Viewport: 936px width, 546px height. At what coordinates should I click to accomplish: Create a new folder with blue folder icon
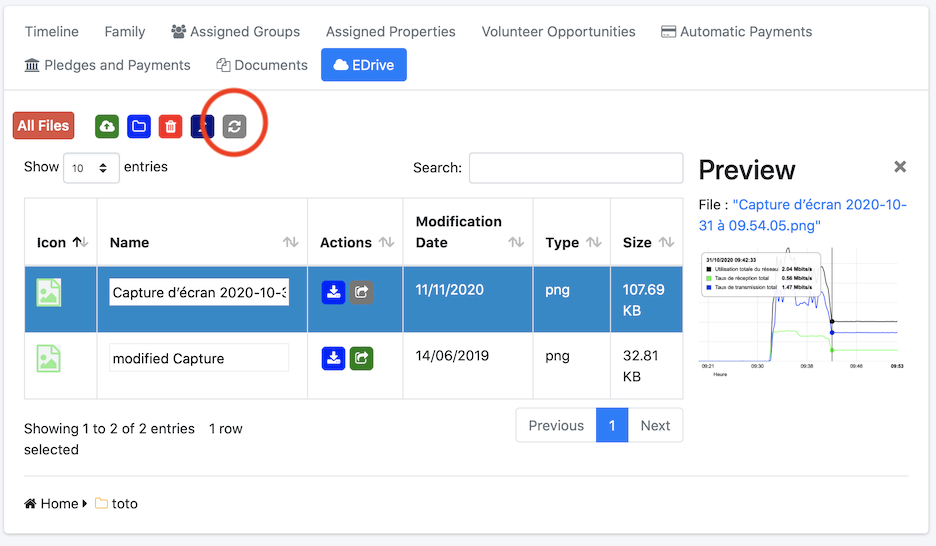pos(138,126)
